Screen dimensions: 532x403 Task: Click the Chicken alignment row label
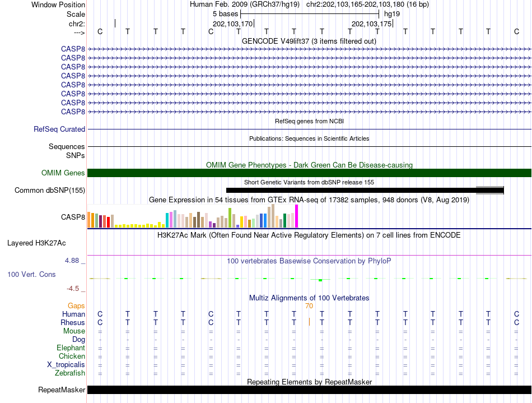click(x=72, y=356)
